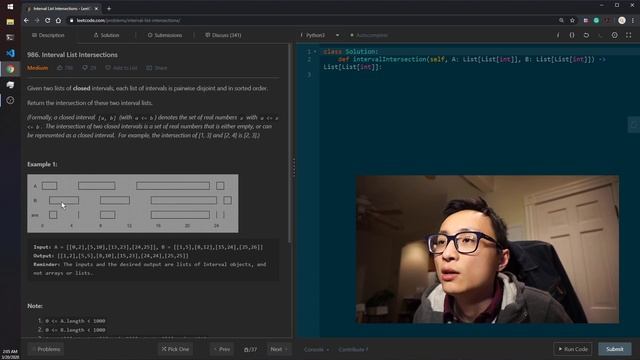
Task: Click the thumbs-down dislike icon
Action: (84, 68)
